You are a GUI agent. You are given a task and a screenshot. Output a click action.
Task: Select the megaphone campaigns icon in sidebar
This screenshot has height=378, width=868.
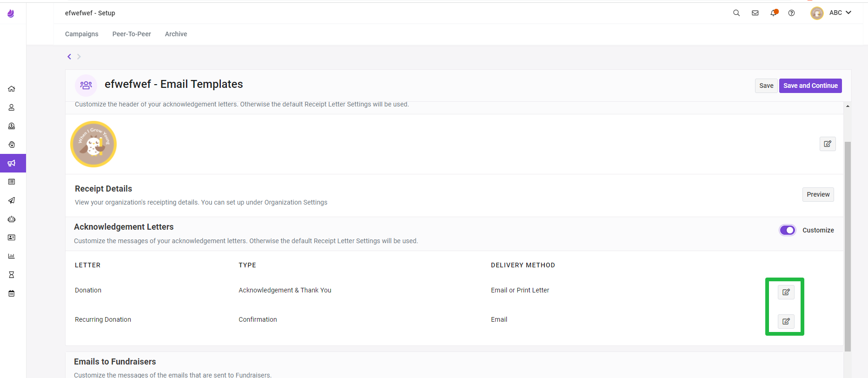click(12, 163)
